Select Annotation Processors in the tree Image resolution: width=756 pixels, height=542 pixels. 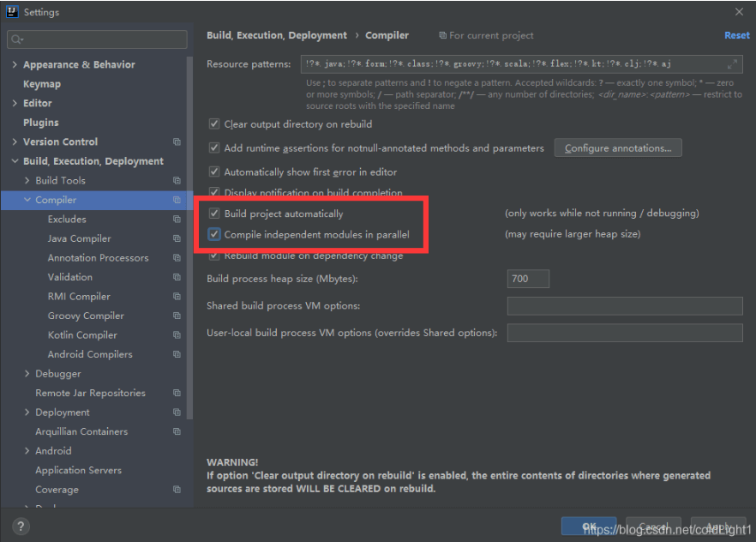[98, 258]
